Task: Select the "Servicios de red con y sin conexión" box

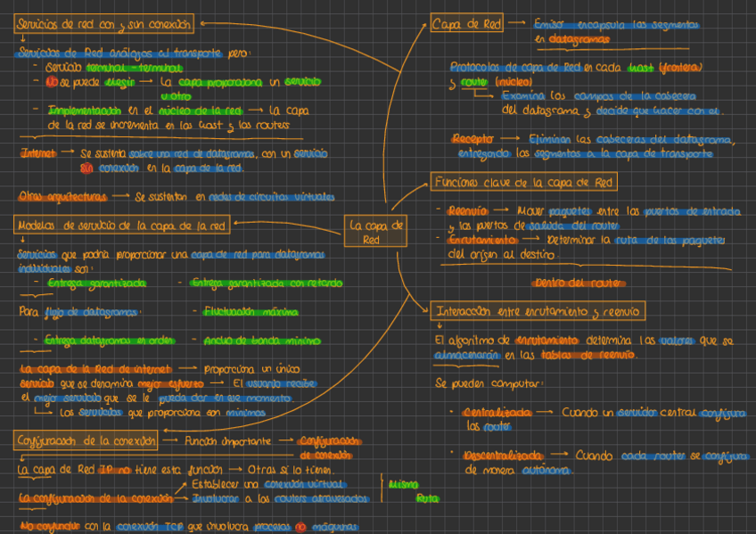Action: [105, 26]
